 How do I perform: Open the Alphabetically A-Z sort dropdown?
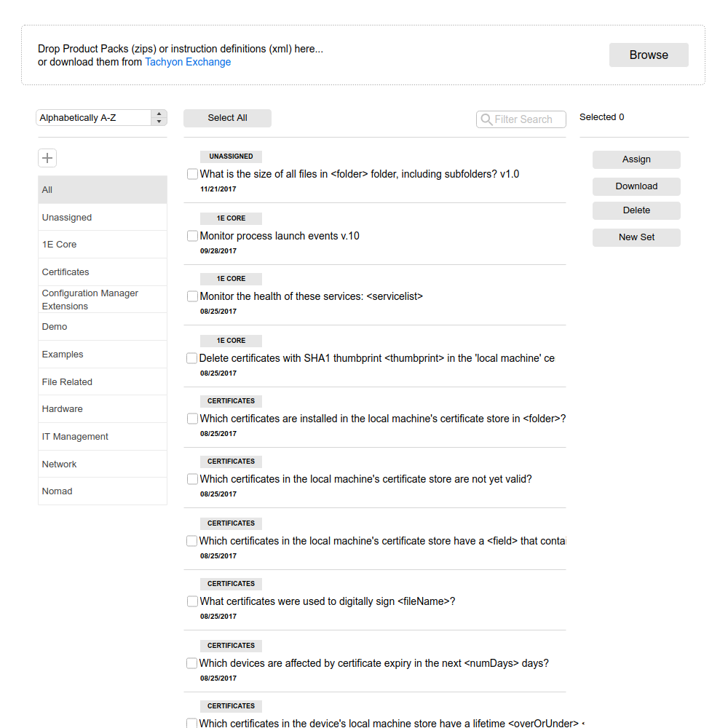[x=101, y=118]
